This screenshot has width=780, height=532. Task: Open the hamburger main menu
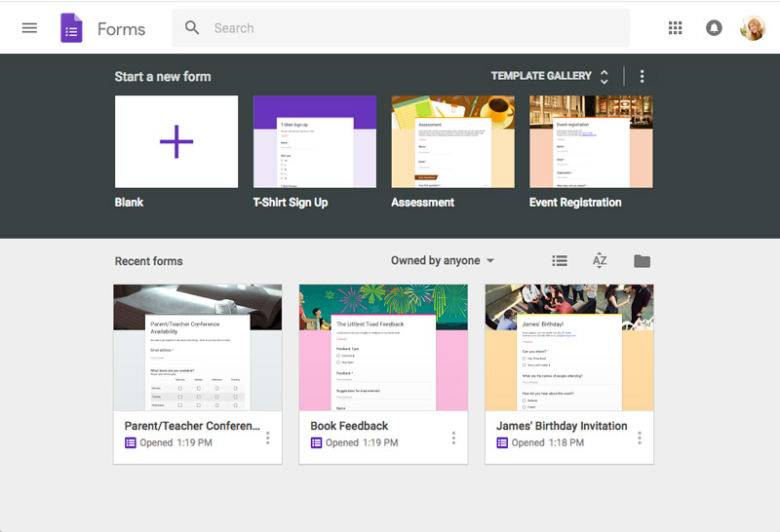coord(29,28)
